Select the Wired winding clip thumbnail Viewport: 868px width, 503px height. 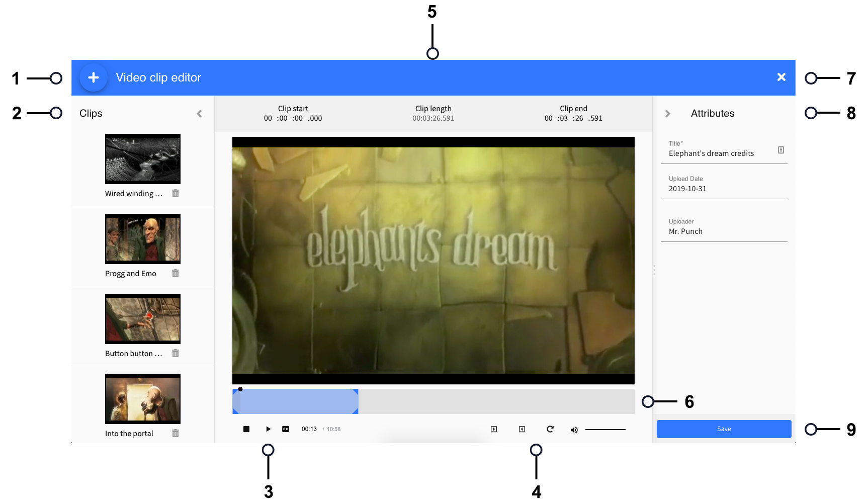click(x=143, y=159)
